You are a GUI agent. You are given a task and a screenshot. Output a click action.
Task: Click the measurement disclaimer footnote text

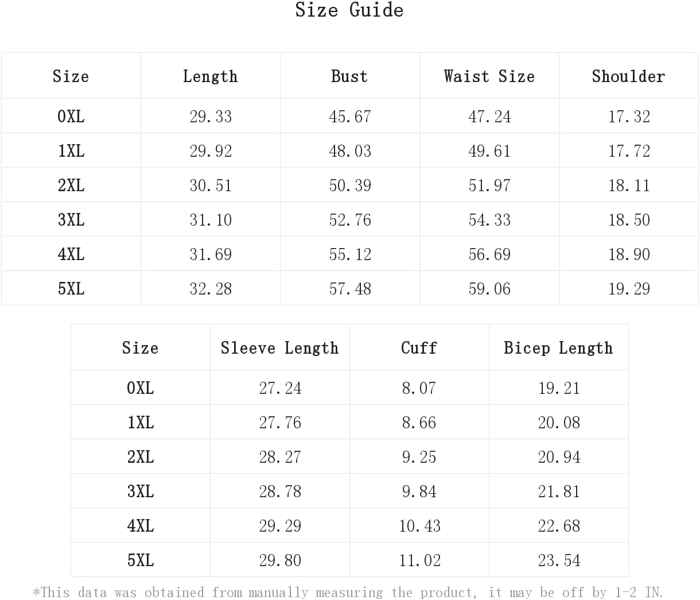coord(348,592)
